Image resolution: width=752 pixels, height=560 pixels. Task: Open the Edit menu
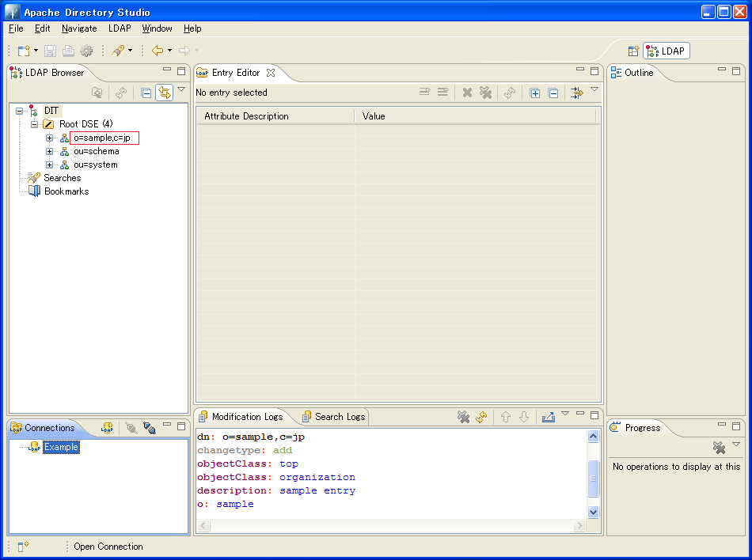(x=42, y=28)
